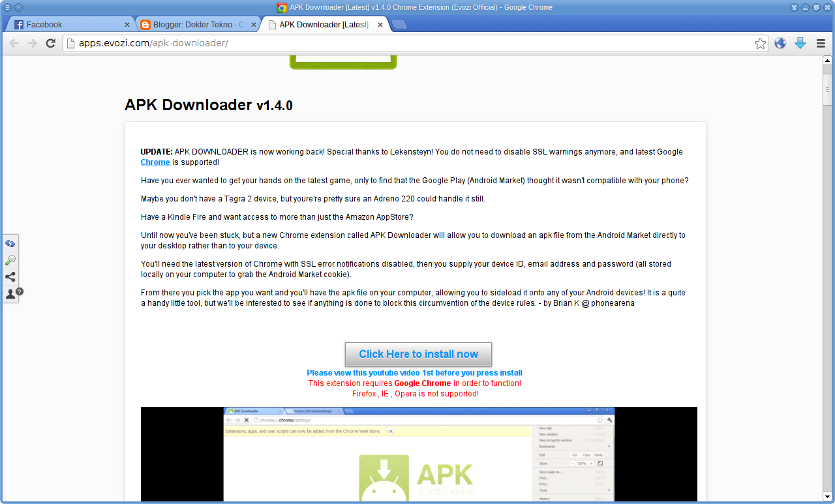Image resolution: width=835 pixels, height=504 pixels.
Task: Close the Facebook tab
Action: tap(127, 25)
